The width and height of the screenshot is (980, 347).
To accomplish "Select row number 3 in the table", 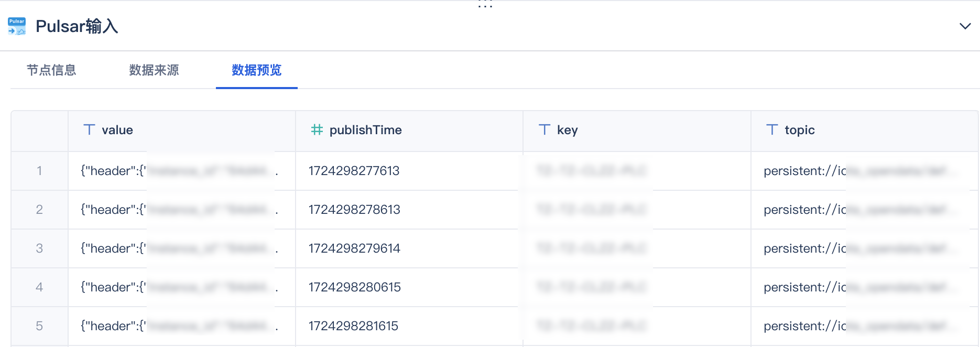I will click(39, 248).
